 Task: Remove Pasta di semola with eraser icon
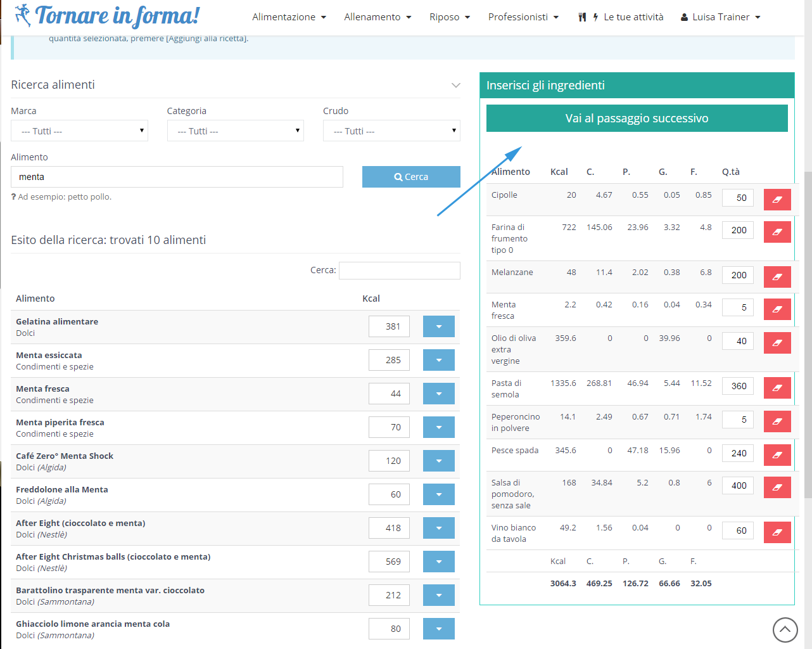[x=777, y=388]
